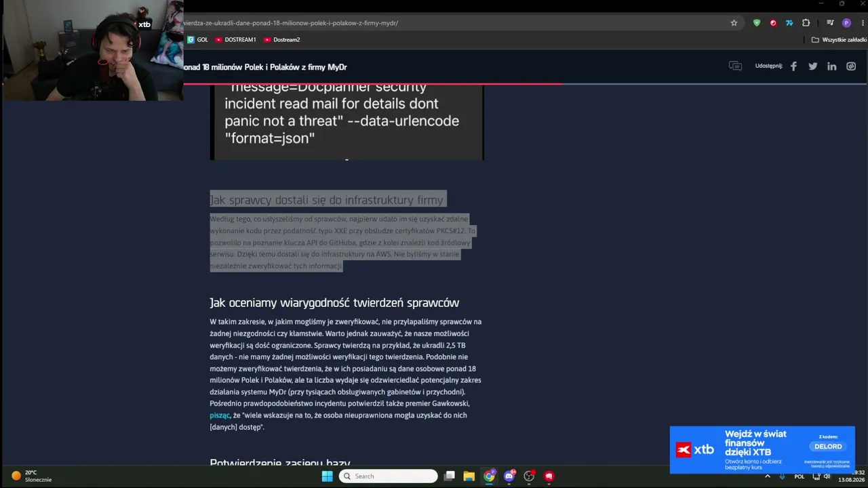Open the red app icon on taskbar
Image resolution: width=868 pixels, height=488 pixels.
click(549, 476)
